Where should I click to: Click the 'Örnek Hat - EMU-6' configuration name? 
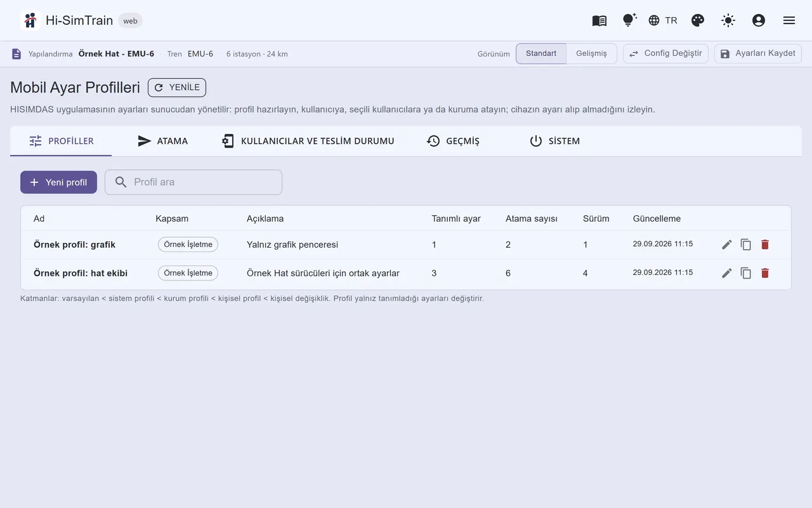coord(116,54)
